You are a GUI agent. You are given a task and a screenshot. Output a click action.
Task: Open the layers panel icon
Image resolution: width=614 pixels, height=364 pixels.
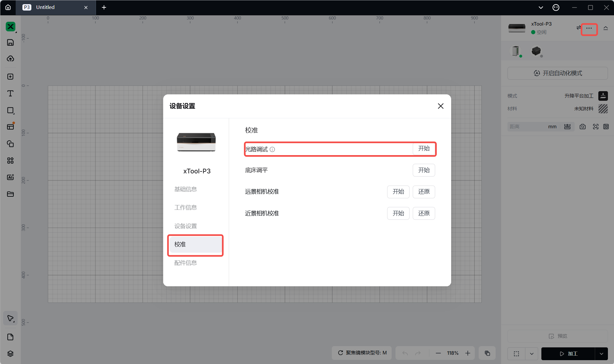pyautogui.click(x=10, y=353)
